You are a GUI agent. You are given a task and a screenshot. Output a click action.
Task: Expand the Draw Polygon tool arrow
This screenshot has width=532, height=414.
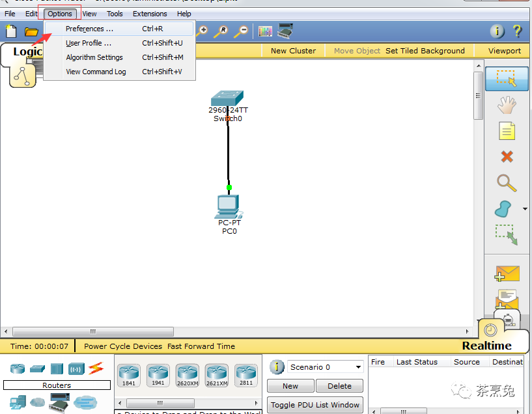coord(525,209)
